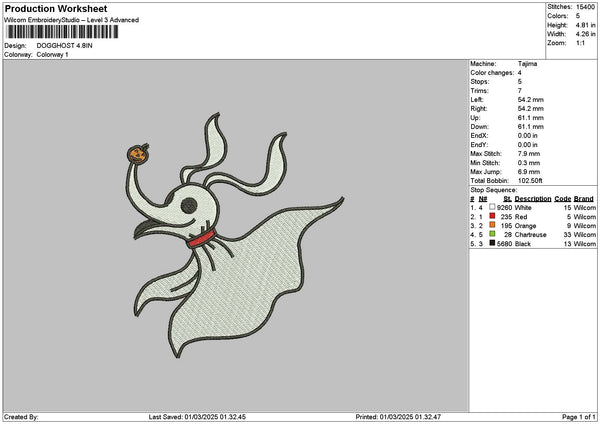600x424 pixels.
Task: Click the Min Stitch value '0.3 mm'
Action: coord(529,163)
